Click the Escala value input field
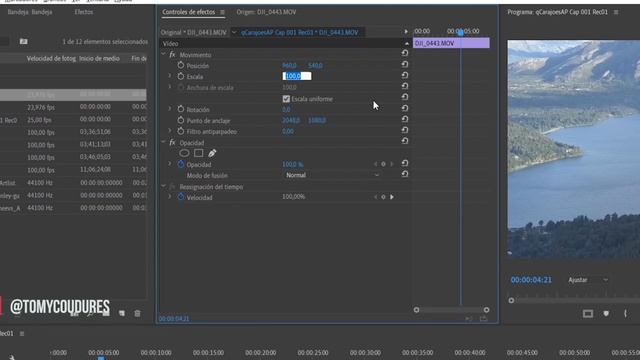The height and width of the screenshot is (360, 640). (297, 76)
